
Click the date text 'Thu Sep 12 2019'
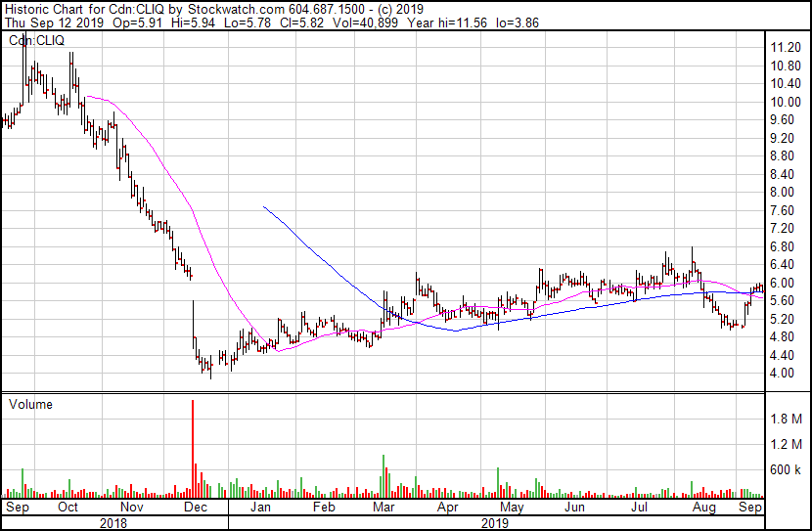tap(54, 22)
